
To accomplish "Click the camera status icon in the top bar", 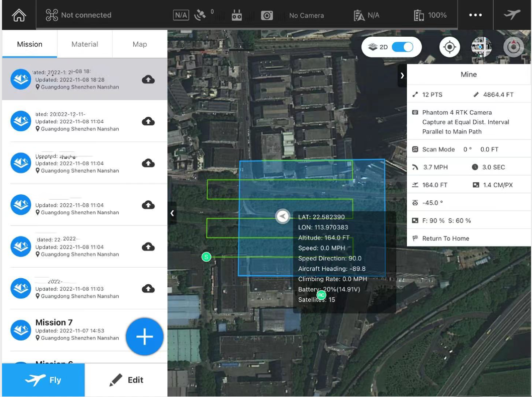I will coord(267,15).
